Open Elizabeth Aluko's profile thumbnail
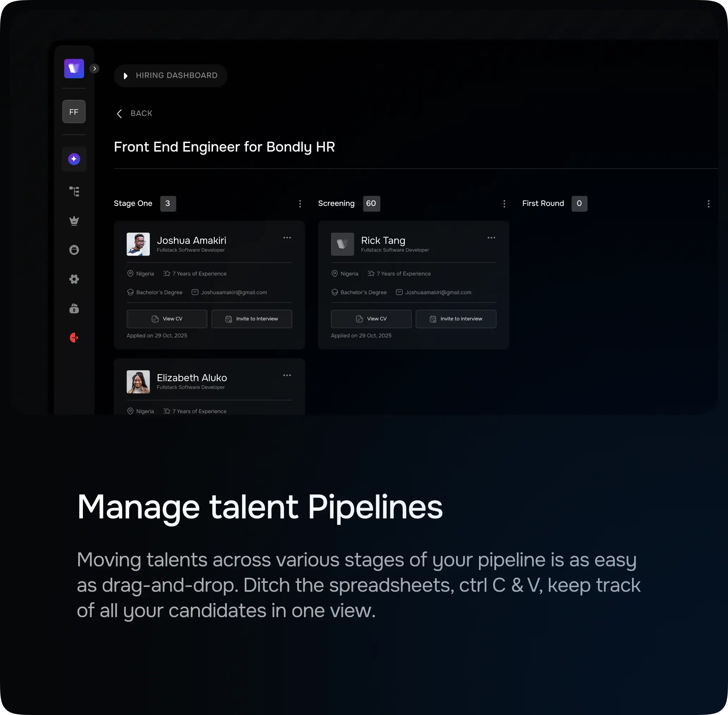Viewport: 728px width, 715px height. coord(138,381)
